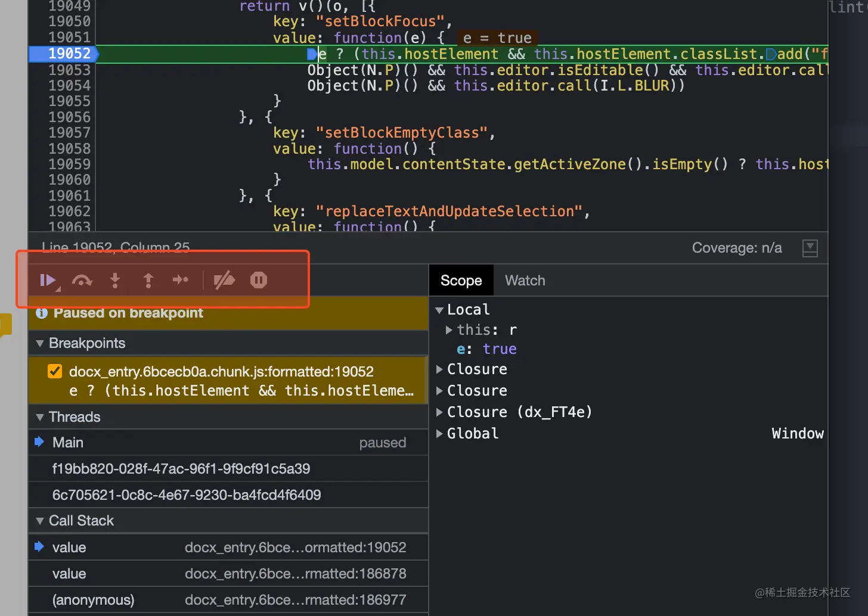The height and width of the screenshot is (616, 868).
Task: Click the 'Paused on breakpoint' banner
Action: pos(228,313)
